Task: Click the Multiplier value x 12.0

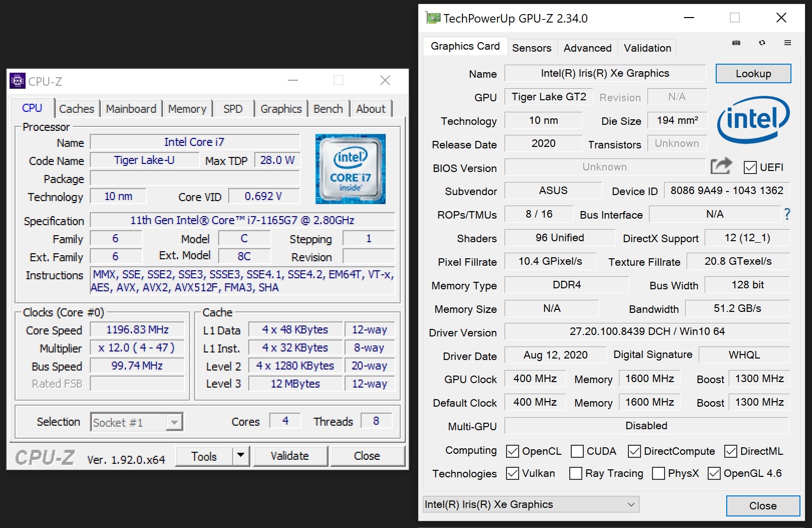Action: [x=137, y=347]
